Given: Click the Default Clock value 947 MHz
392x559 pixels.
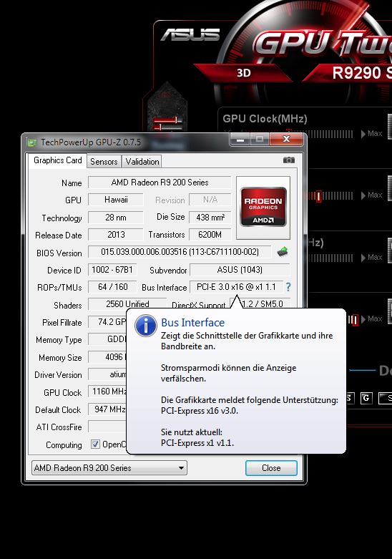Looking at the screenshot, I should pos(107,409).
